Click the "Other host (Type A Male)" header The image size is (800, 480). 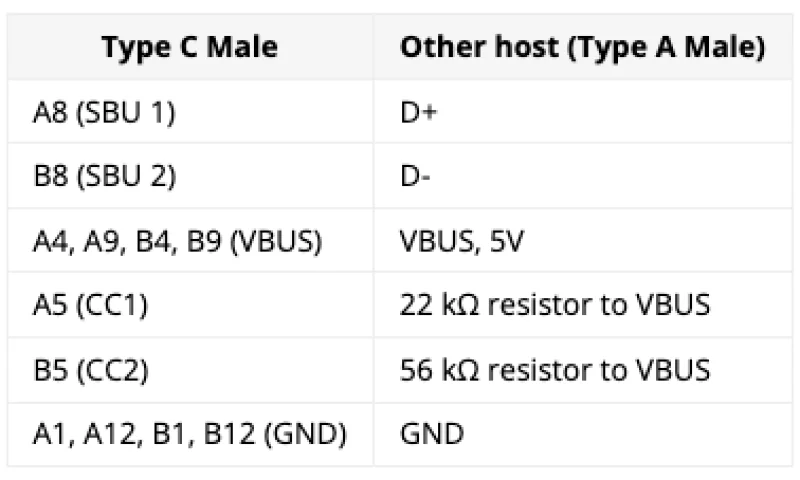pyautogui.click(x=582, y=48)
